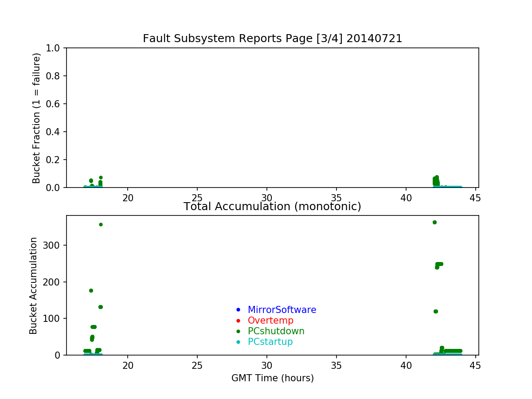The height and width of the screenshot is (399, 532).
Task: Click the Fault Subsystem Reports page title
Action: (x=272, y=39)
